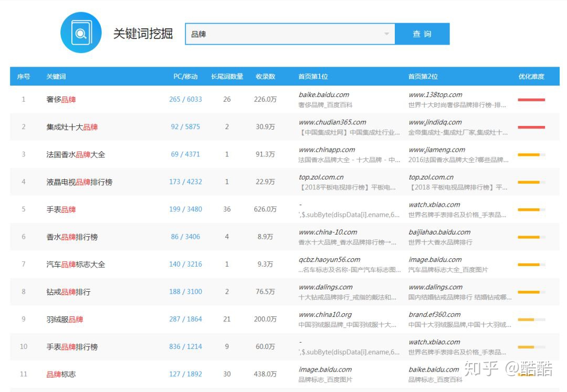
Task: Click the 91.3万 indexed count
Action: (266, 154)
